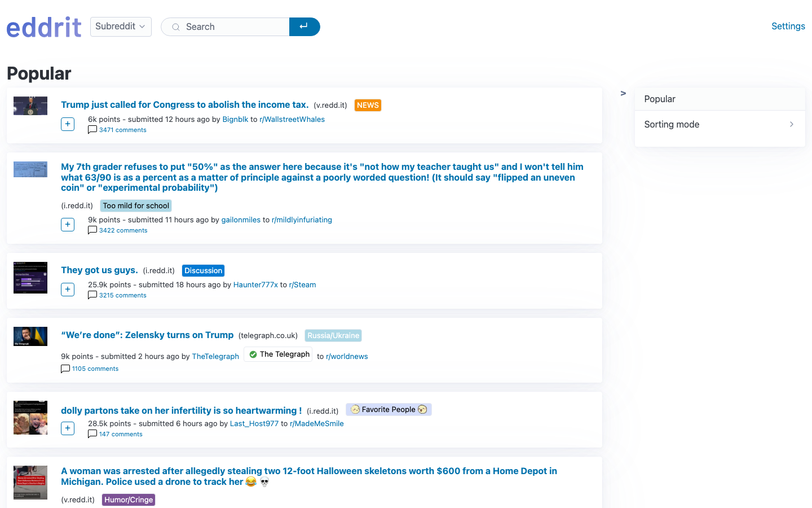This screenshot has width=812, height=508.
Task: Expand the Trump income tax post preview
Action: 68,124
